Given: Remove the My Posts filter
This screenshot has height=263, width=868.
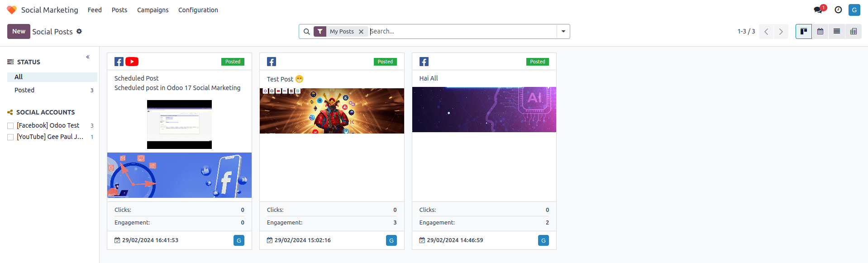Looking at the screenshot, I should [x=361, y=32].
